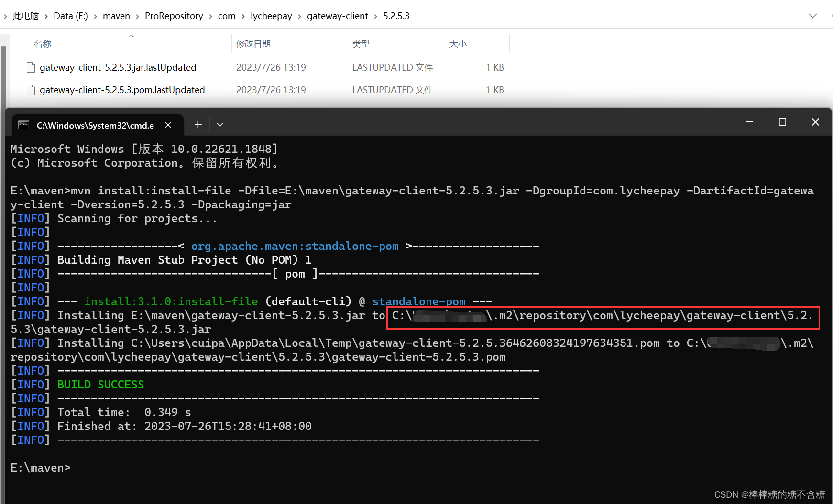This screenshot has width=833, height=504.
Task: Expand the breadcrumb chevron after Data (E:)
Action: [x=94, y=16]
